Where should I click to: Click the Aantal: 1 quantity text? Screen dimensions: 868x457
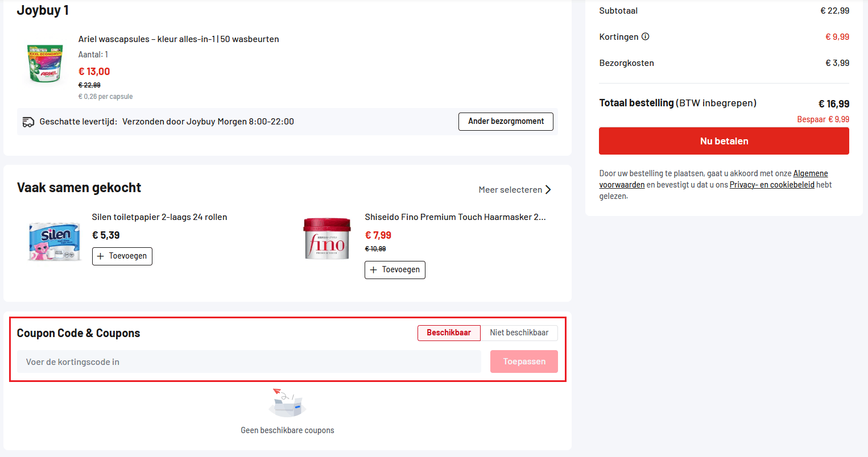93,55
